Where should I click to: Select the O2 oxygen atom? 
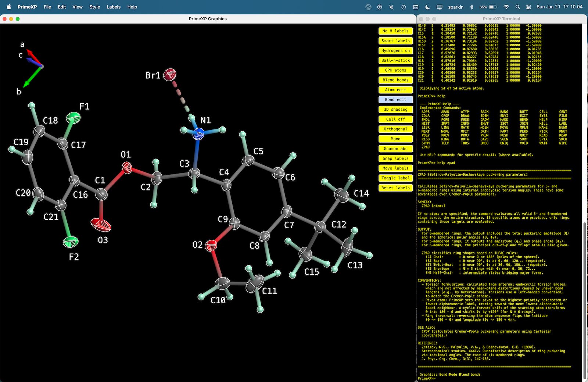pyautogui.click(x=211, y=245)
